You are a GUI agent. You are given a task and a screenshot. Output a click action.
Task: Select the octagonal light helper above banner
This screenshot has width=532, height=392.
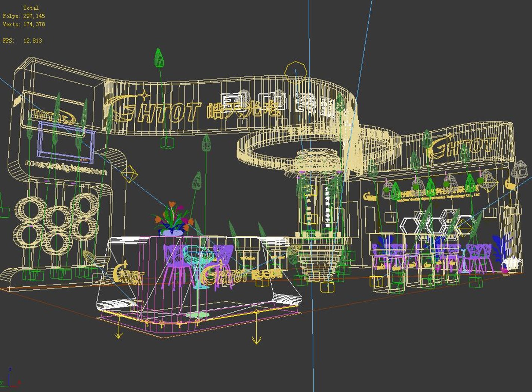(296, 72)
